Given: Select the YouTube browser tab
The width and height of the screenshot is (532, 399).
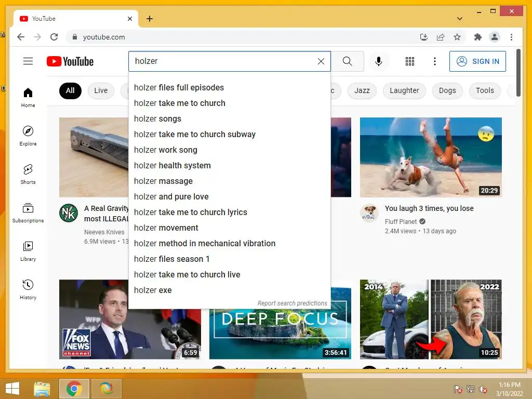Looking at the screenshot, I should (x=76, y=19).
